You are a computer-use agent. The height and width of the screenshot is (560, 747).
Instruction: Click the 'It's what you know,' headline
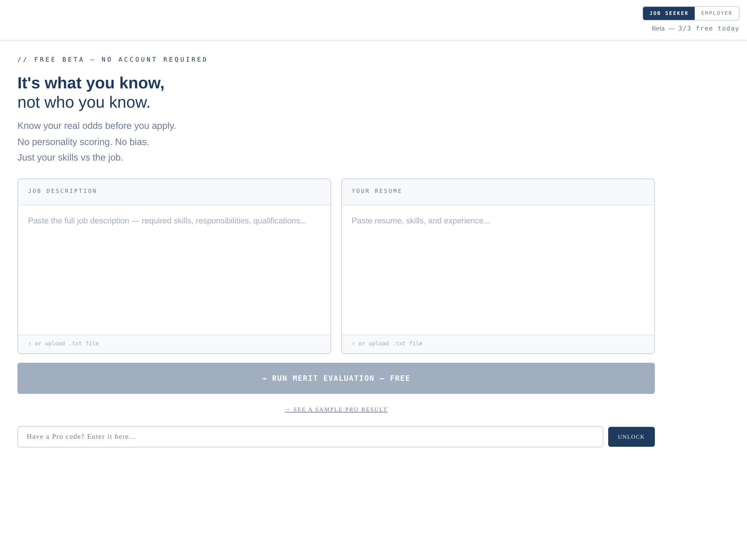pyautogui.click(x=91, y=83)
